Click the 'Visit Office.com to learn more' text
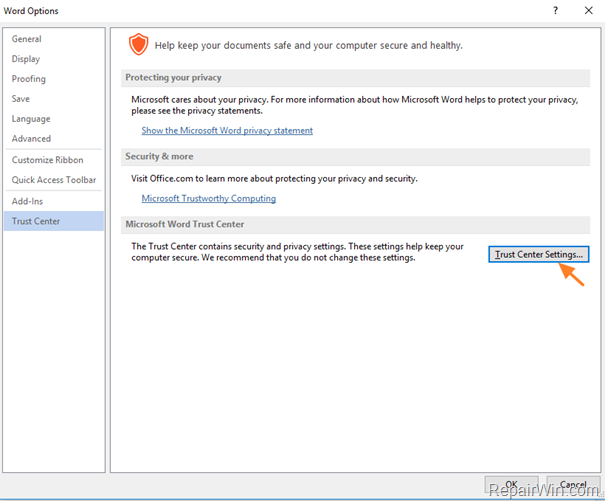The height and width of the screenshot is (501, 605). (x=274, y=179)
